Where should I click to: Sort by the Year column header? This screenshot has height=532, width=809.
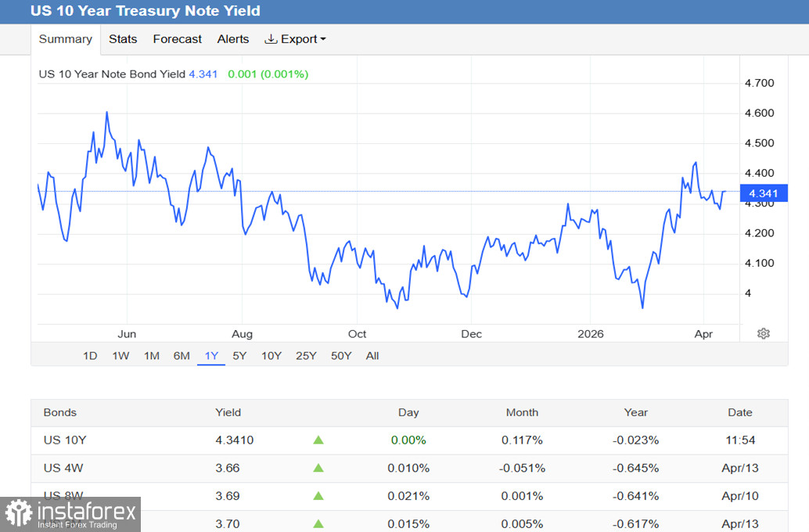pyautogui.click(x=635, y=412)
